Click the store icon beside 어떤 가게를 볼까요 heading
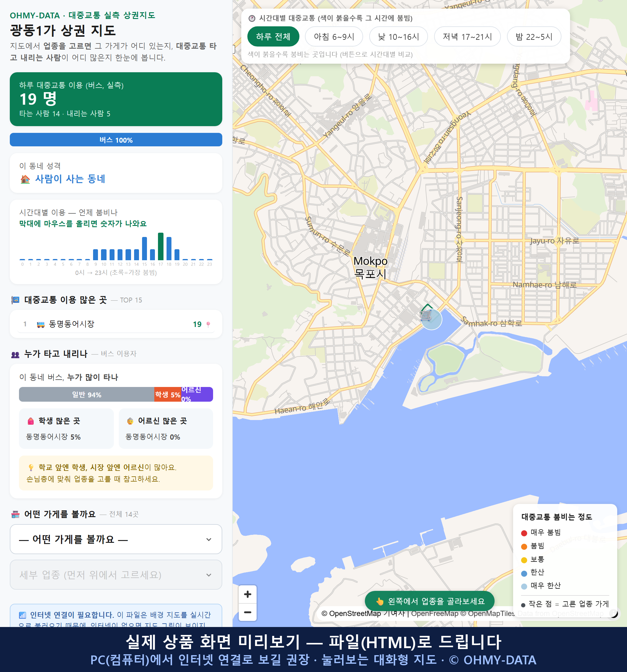 click(16, 514)
